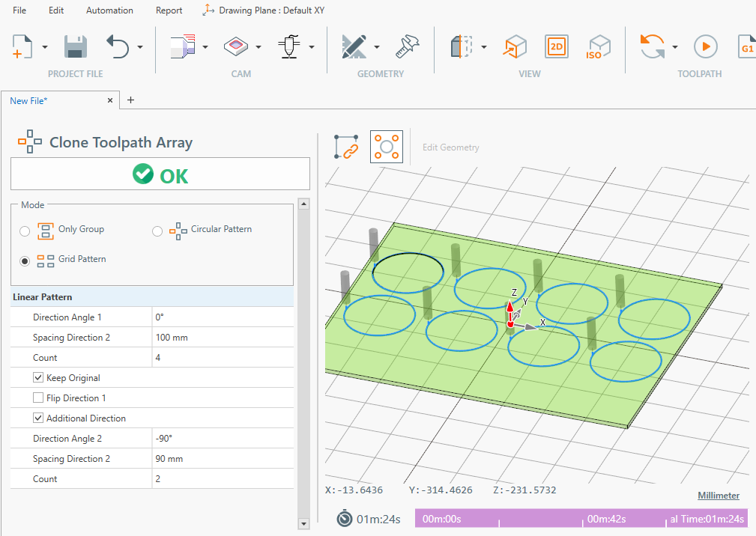Uncheck the Keep Original checkbox
This screenshot has height=536, width=756.
click(x=38, y=378)
